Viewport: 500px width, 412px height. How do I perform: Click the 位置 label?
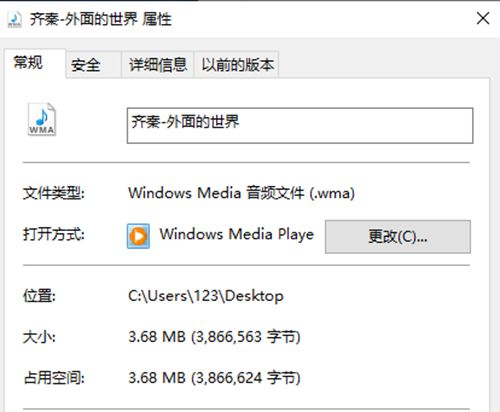click(x=39, y=296)
